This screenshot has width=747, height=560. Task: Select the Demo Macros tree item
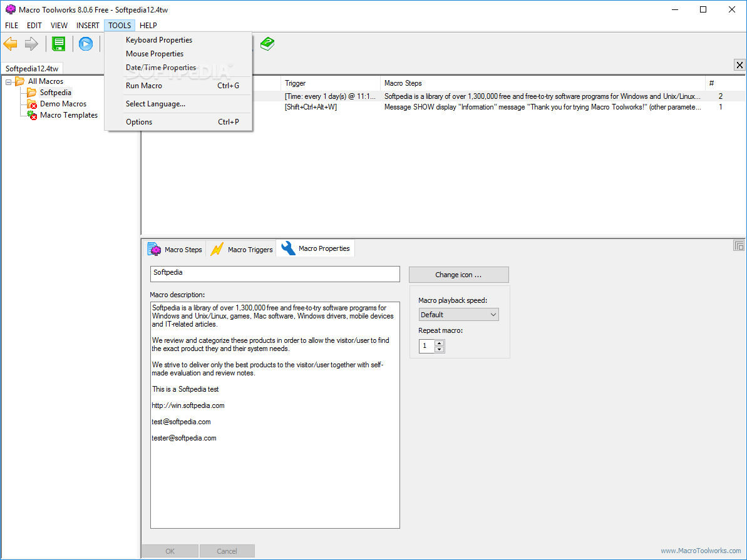tap(63, 104)
